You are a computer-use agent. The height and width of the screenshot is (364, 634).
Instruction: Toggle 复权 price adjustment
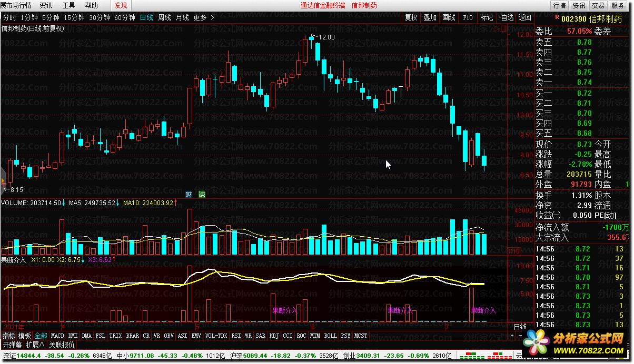pyautogui.click(x=411, y=17)
